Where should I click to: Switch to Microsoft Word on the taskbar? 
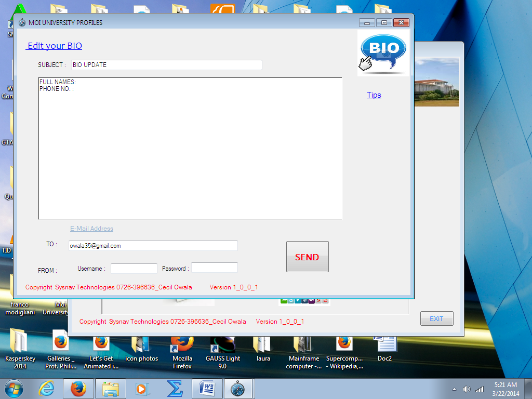[207, 389]
